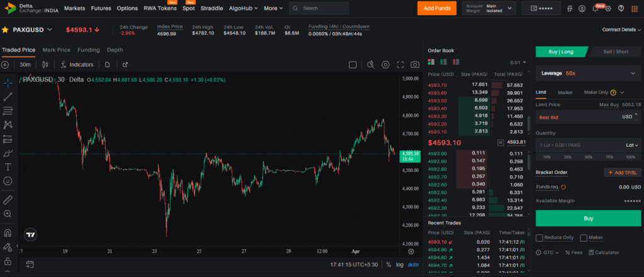Open chart alerts clock icon
Screen dimensions: 644x277
tap(370, 65)
